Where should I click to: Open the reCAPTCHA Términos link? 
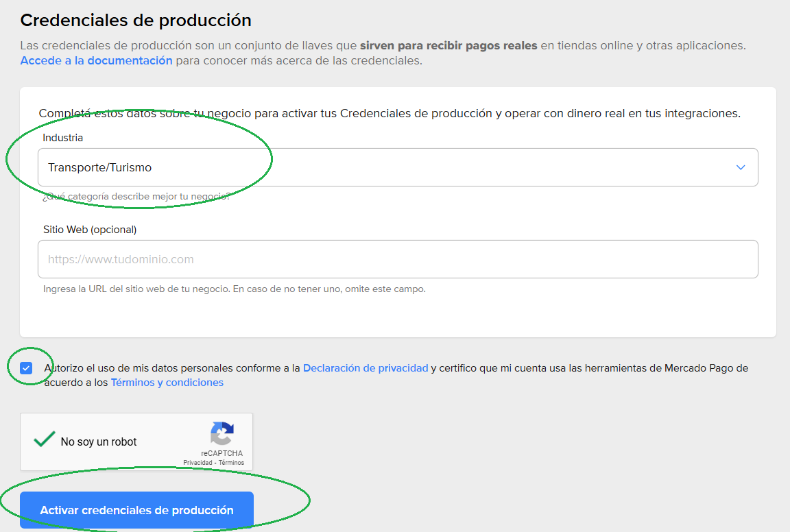pyautogui.click(x=231, y=463)
